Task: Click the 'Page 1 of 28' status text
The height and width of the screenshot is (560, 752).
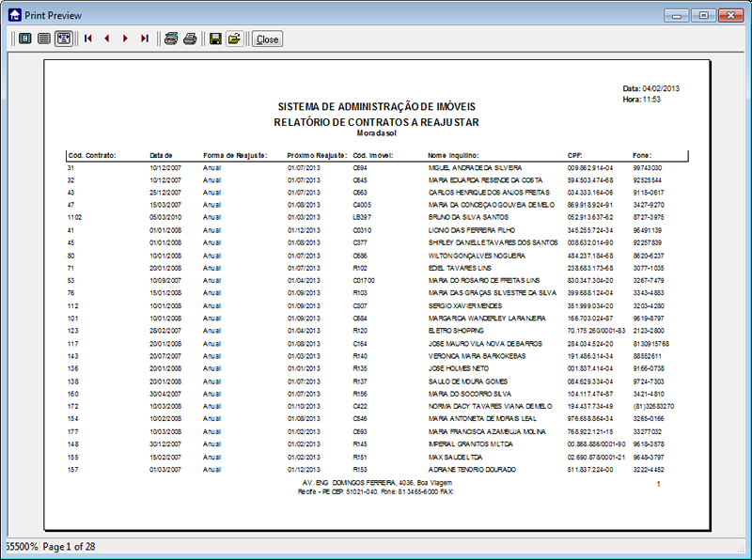Action: tap(69, 546)
